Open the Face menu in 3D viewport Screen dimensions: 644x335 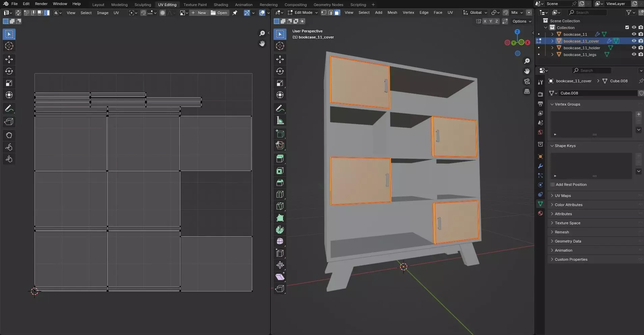click(x=438, y=12)
